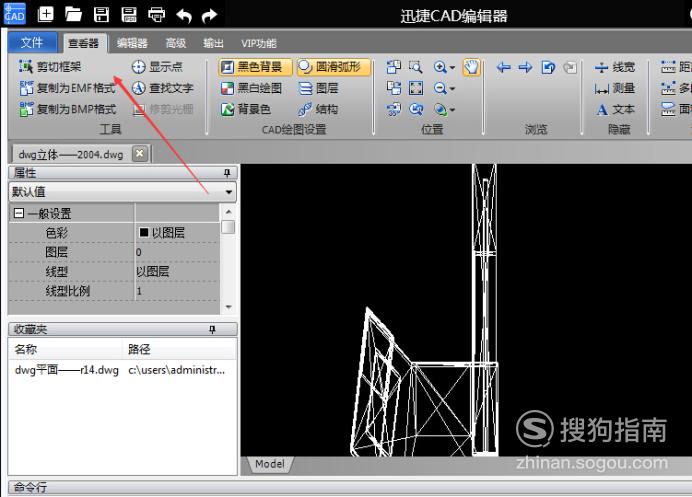
Task: Collapse the 一般设置 section
Action: click(x=19, y=213)
